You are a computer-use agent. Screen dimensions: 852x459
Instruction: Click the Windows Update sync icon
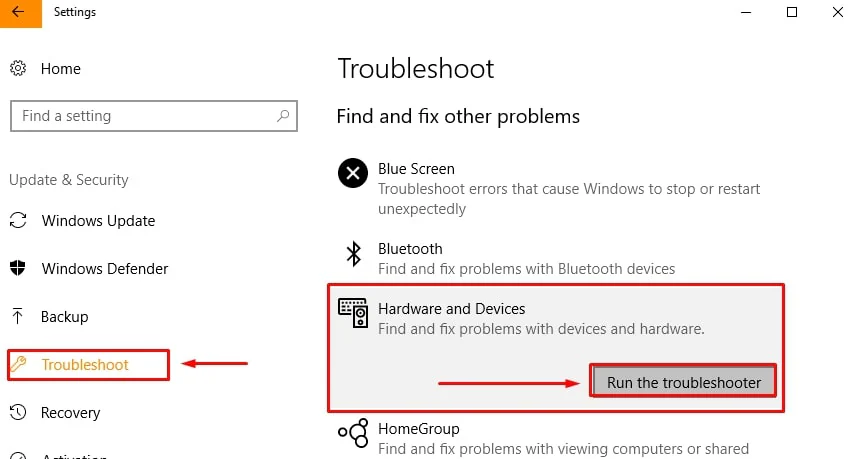click(x=18, y=221)
